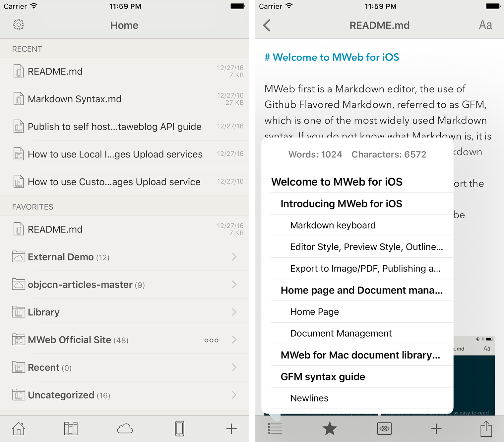Open Markdown Syntax.md from Recent
The height and width of the screenshot is (442, 504).
(x=124, y=99)
